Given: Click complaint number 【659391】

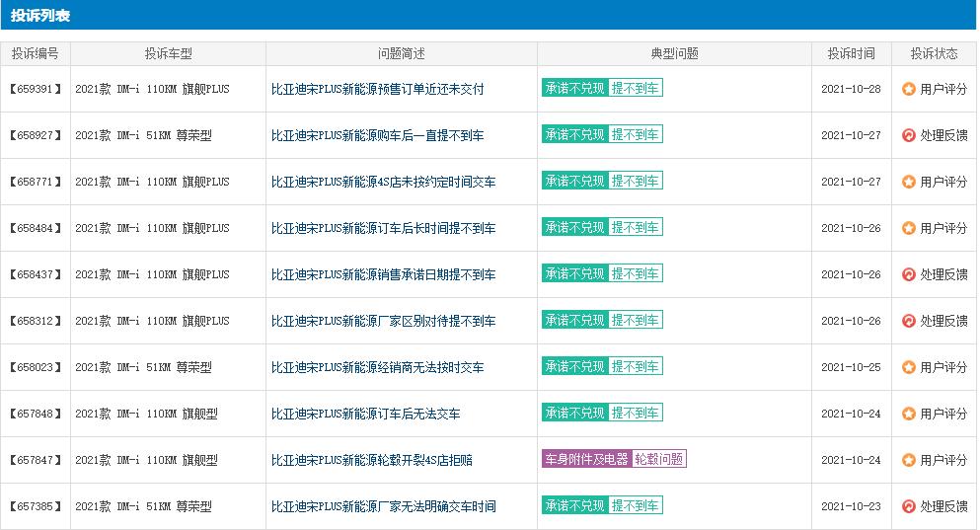Looking at the screenshot, I should point(35,89).
